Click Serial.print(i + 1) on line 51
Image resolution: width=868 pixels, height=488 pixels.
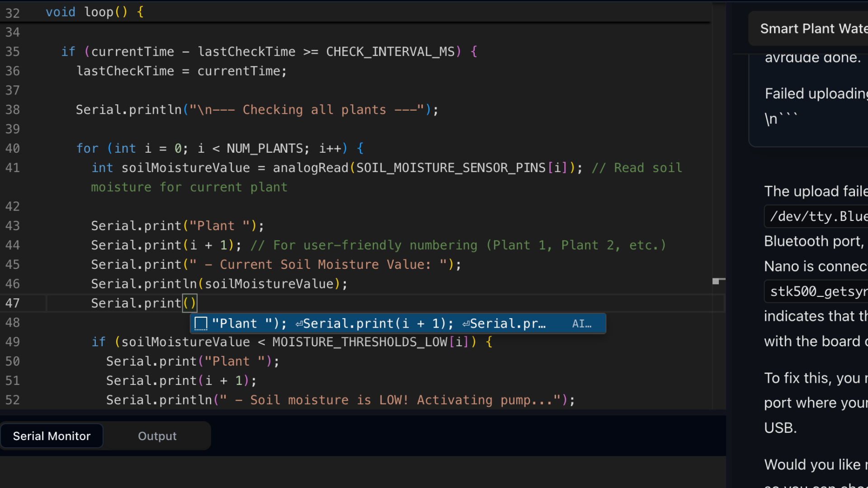coord(181,381)
